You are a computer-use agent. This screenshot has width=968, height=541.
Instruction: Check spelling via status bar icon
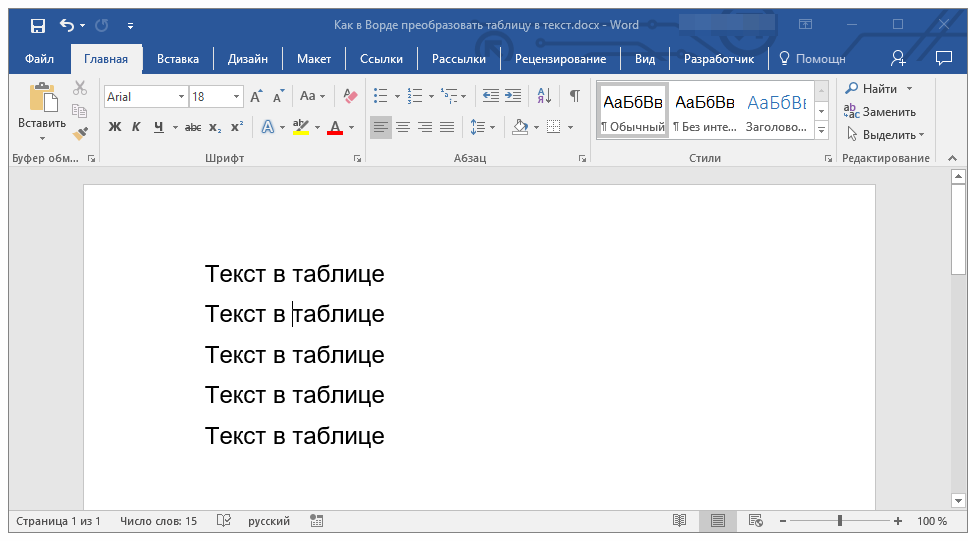point(223,521)
